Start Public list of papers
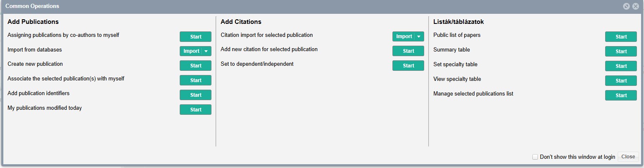Screen dimensions: 644x168 [x=621, y=37]
